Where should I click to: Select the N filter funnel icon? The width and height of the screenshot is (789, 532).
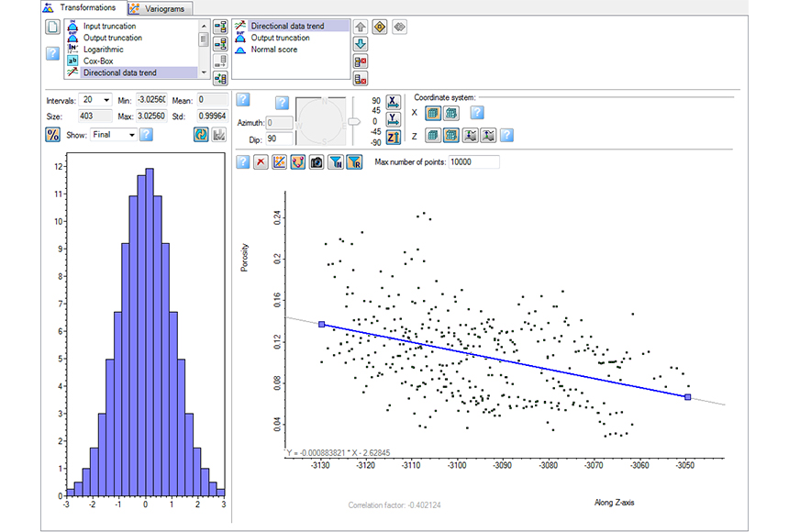(336, 161)
